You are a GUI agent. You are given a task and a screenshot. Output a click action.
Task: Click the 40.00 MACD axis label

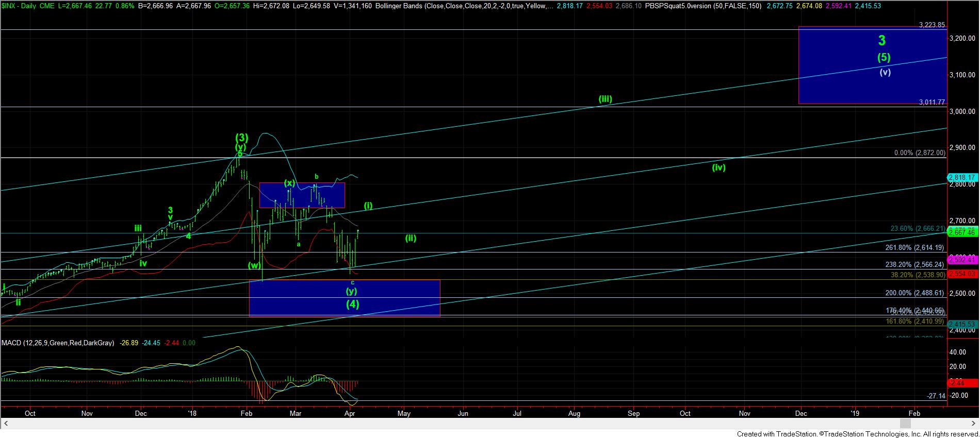tap(958, 352)
